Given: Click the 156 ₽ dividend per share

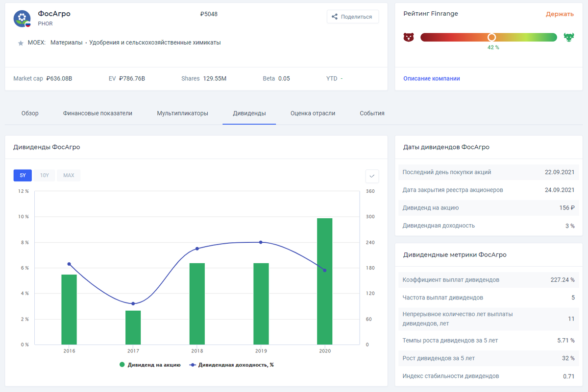Looking at the screenshot, I should 567,208.
